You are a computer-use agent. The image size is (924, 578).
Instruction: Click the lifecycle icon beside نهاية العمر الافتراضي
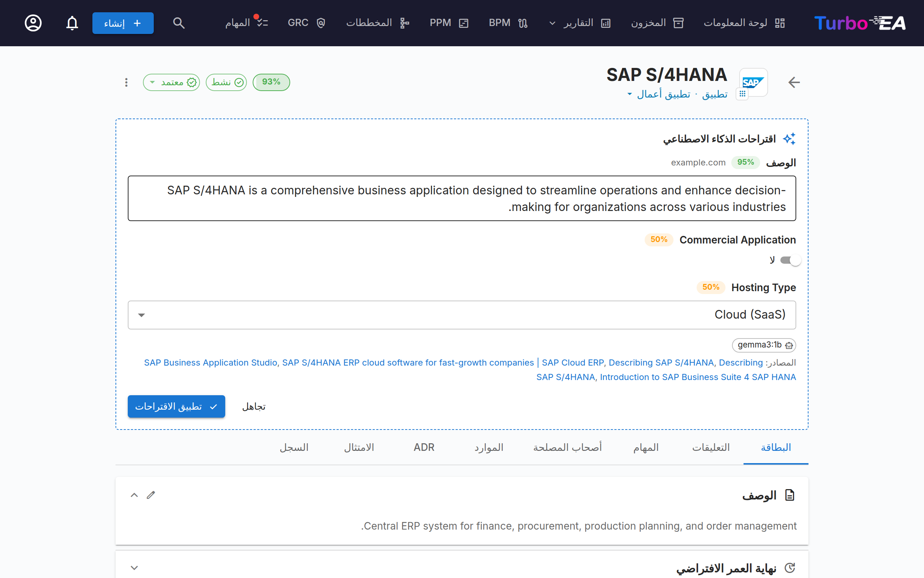coord(790,568)
